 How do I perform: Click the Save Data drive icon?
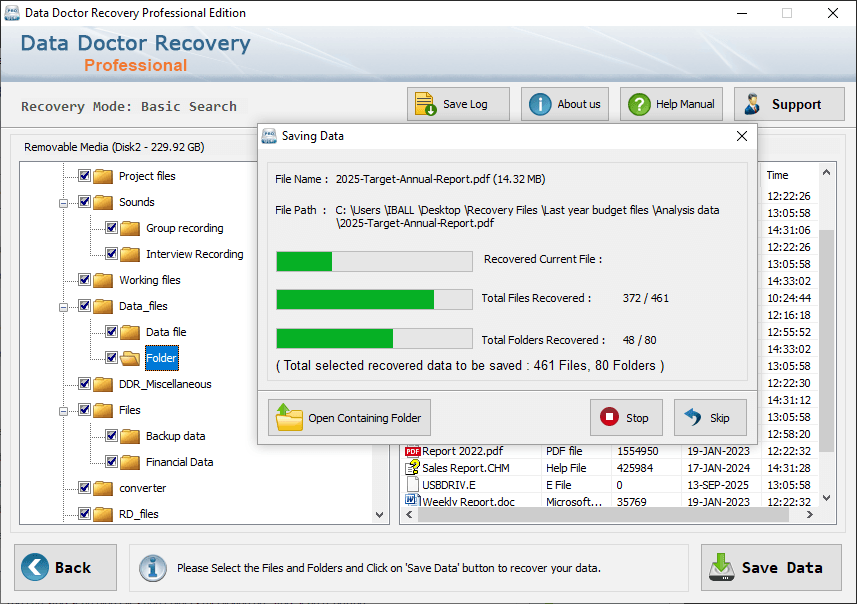[722, 567]
